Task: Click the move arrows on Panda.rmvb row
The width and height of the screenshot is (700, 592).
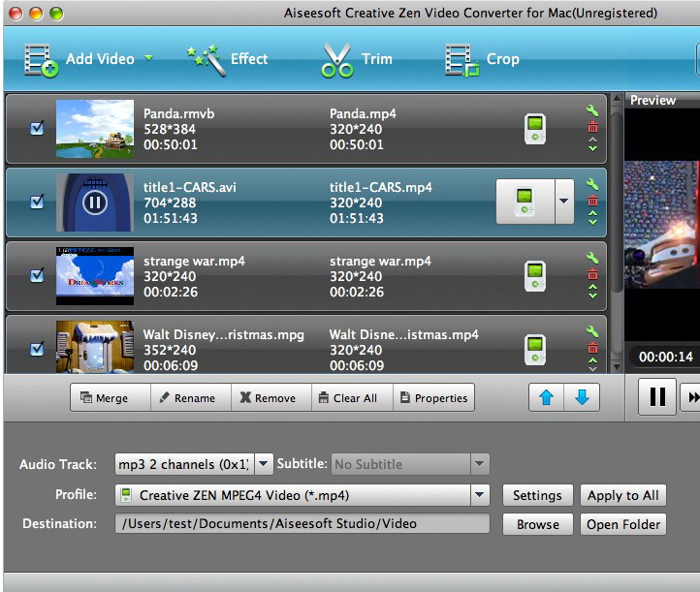Action: tap(592, 144)
